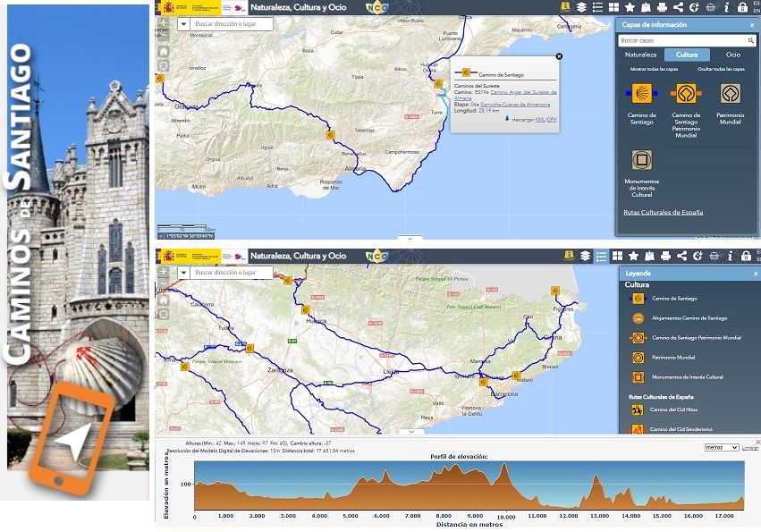Click Ocultar todas las capas
The image size is (761, 532).
[x=721, y=69]
